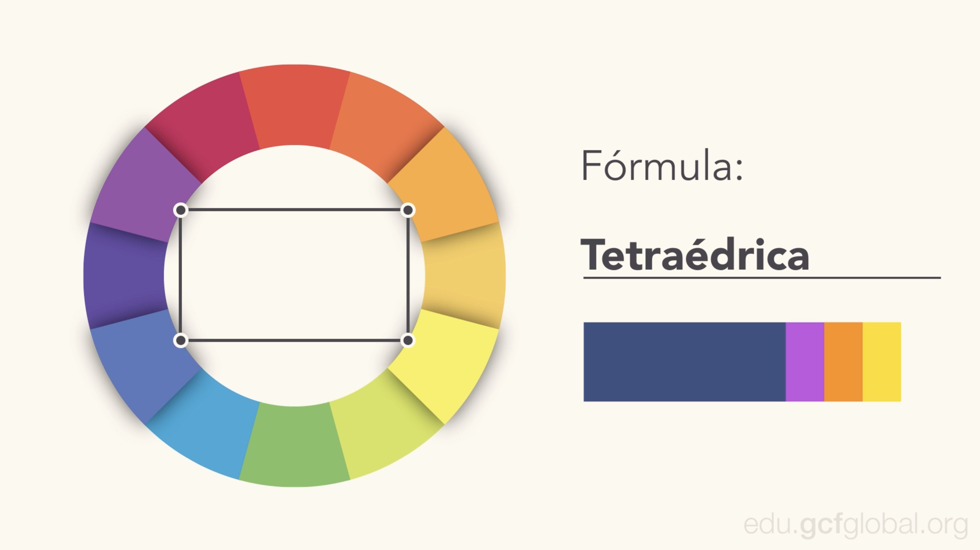Open the edu.gcfglobal.org watermark link
Screen dimensions: 980x550
click(856, 526)
